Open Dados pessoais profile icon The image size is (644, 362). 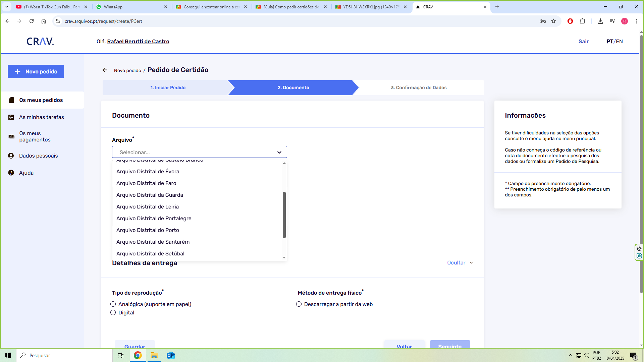[x=11, y=156]
